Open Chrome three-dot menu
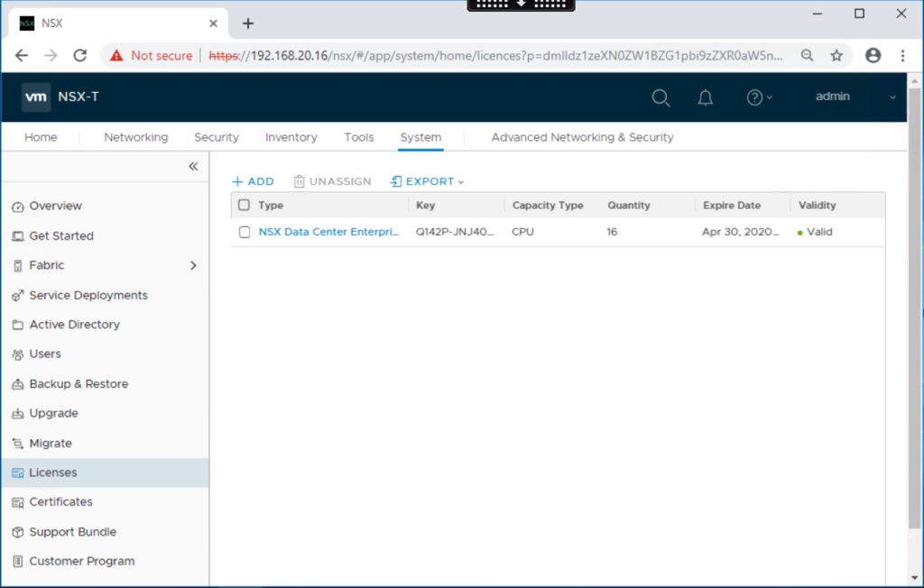Screen dimensions: 924x588 902,55
